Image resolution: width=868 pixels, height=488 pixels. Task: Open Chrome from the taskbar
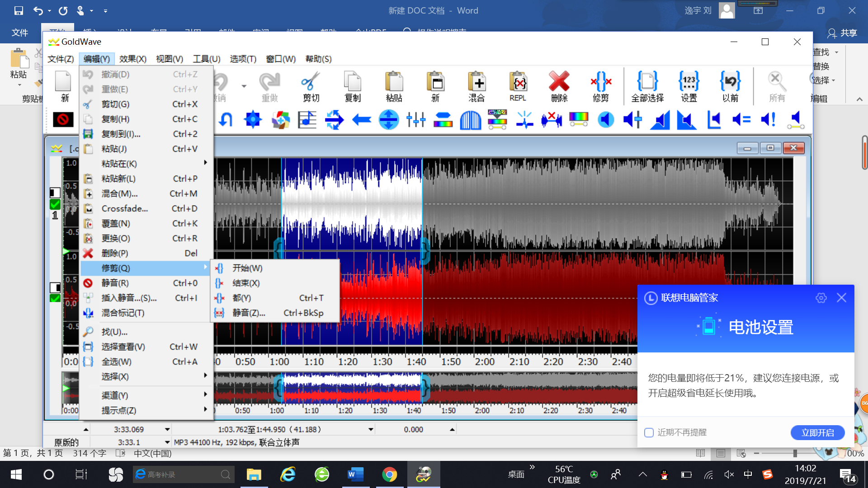(389, 474)
